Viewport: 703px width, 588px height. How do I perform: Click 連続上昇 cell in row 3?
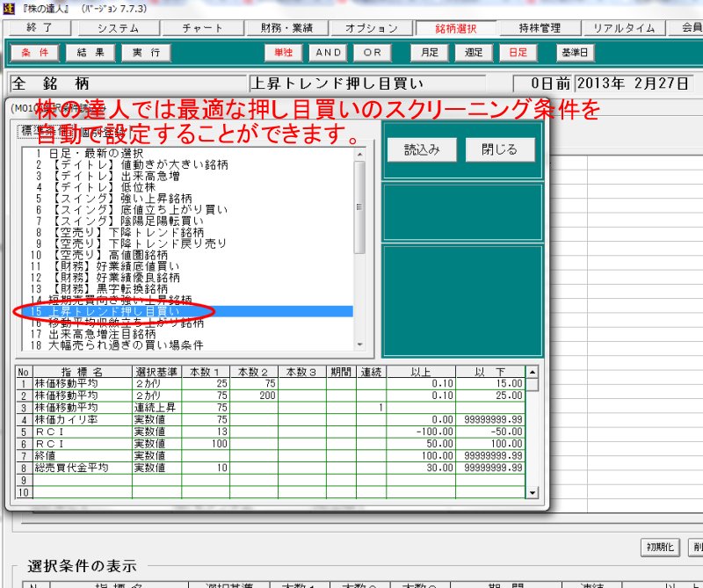tap(157, 408)
